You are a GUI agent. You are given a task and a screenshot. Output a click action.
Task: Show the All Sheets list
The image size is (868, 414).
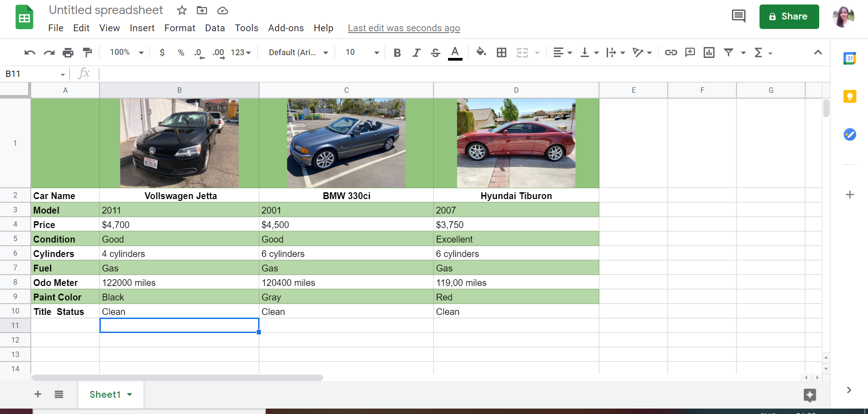click(59, 394)
